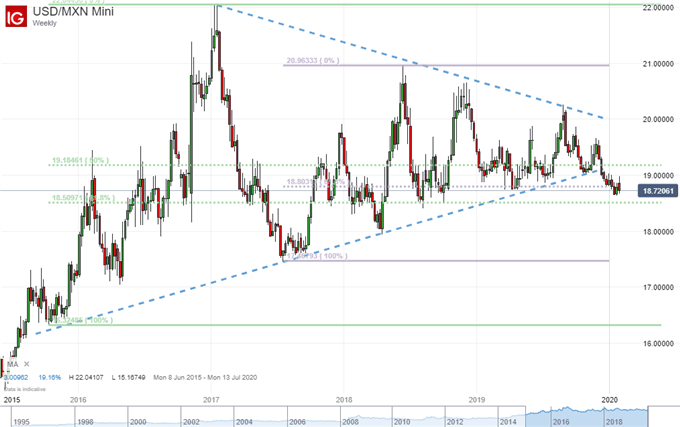The height and width of the screenshot is (427, 680).
Task: Jump to 2004 in the navigator strip
Action: click(244, 422)
